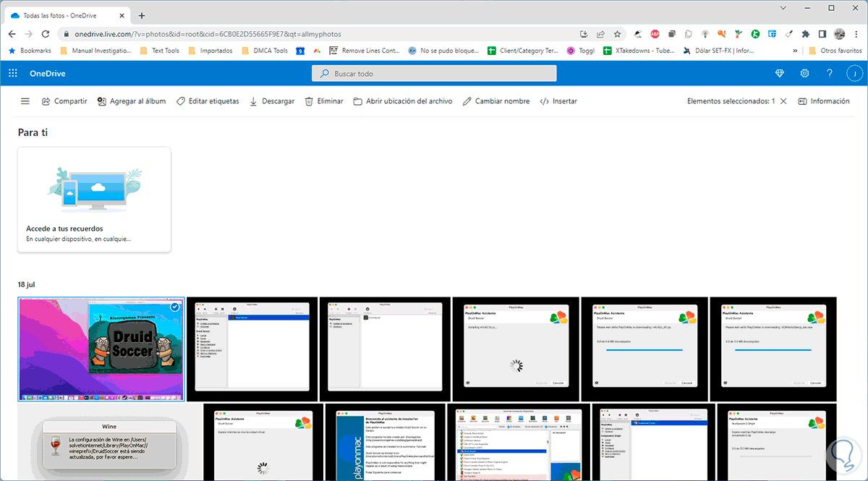
Task: Clear selection with the X beside Elementos seleccionados
Action: 783,101
